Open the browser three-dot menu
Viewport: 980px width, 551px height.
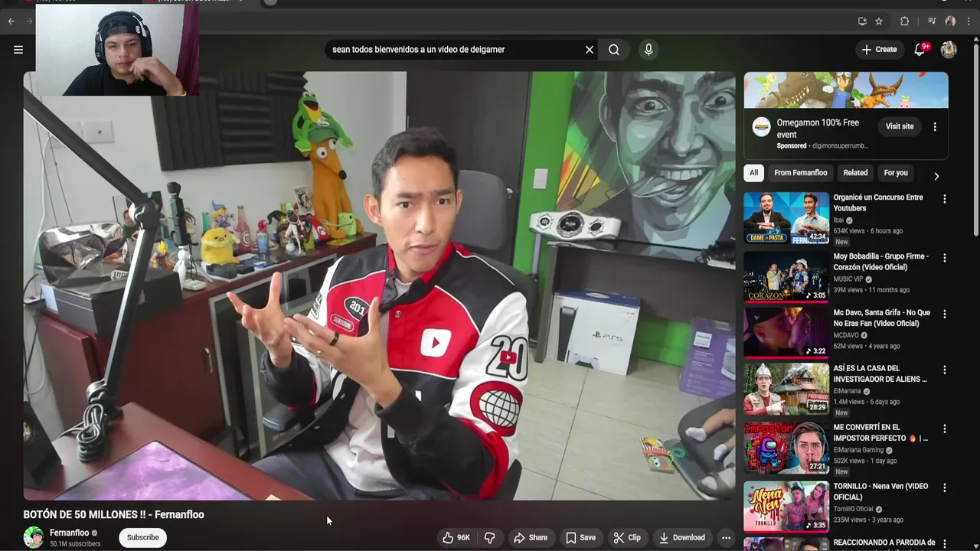click(x=969, y=21)
